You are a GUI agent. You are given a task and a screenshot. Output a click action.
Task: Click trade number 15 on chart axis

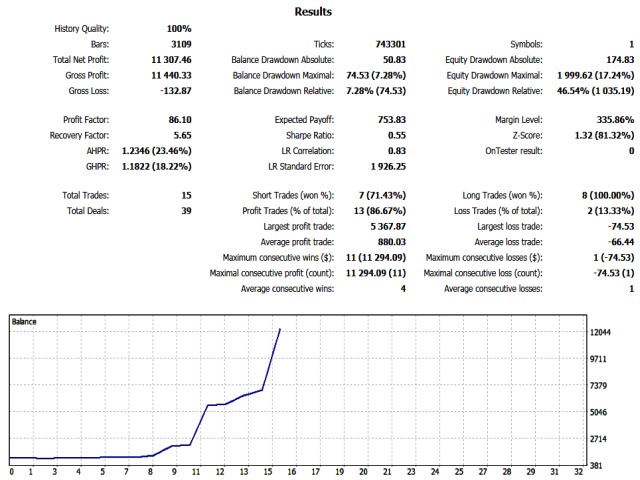(x=268, y=472)
